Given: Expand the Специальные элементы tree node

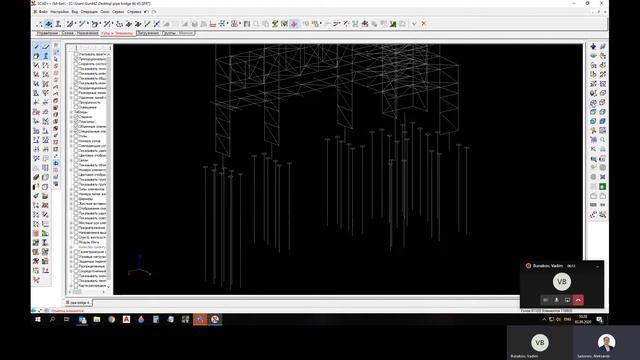Looking at the screenshot, I should coord(71,131).
